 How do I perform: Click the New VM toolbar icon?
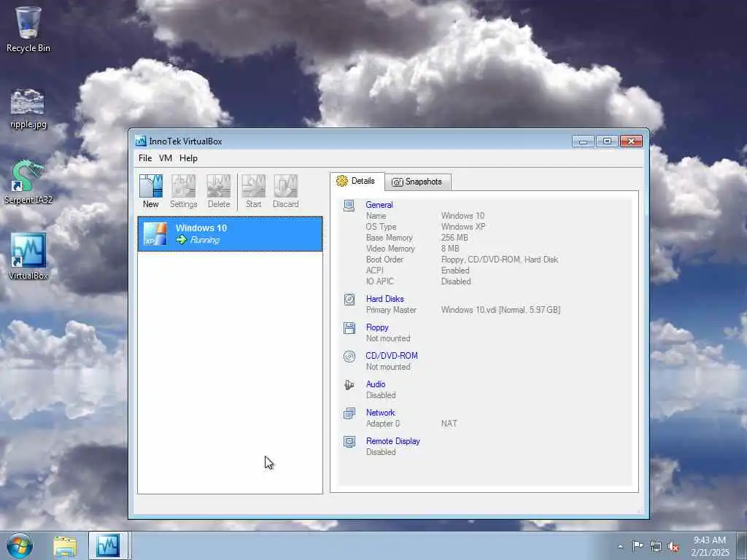point(150,186)
